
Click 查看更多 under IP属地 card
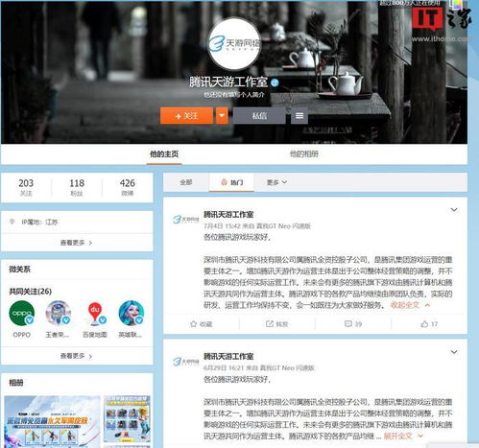pyautogui.click(x=76, y=243)
